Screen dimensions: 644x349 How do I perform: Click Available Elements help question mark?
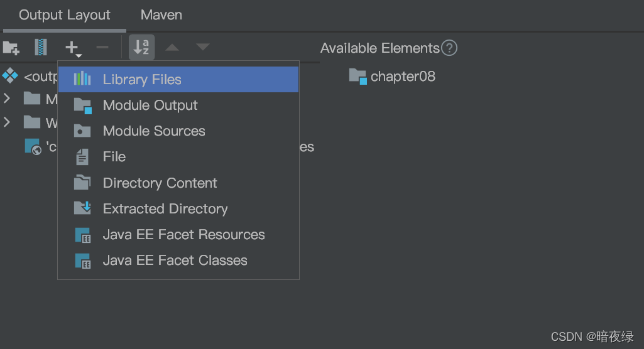[449, 48]
